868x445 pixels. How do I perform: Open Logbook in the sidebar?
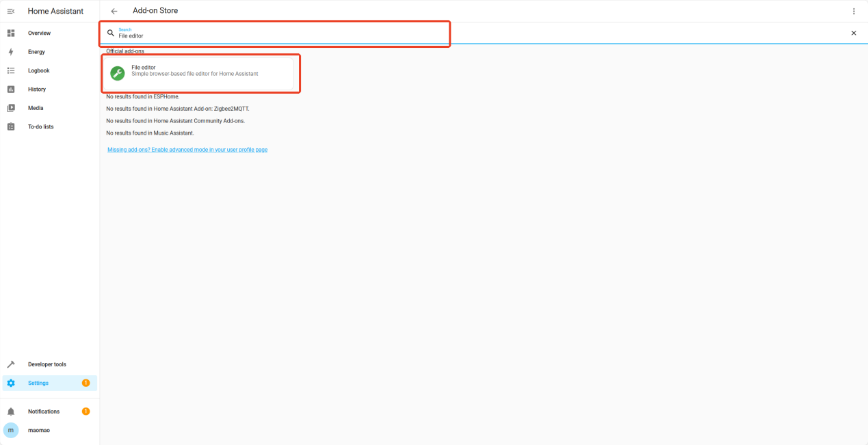50,70
